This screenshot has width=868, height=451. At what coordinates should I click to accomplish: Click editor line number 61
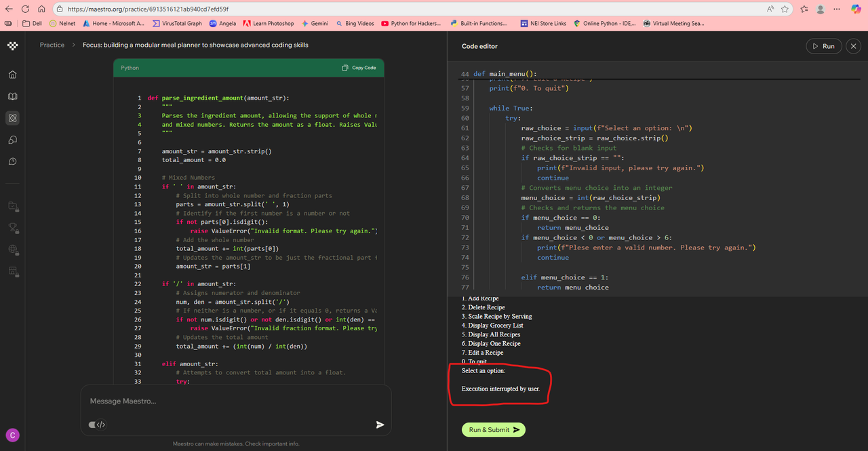pyautogui.click(x=465, y=128)
